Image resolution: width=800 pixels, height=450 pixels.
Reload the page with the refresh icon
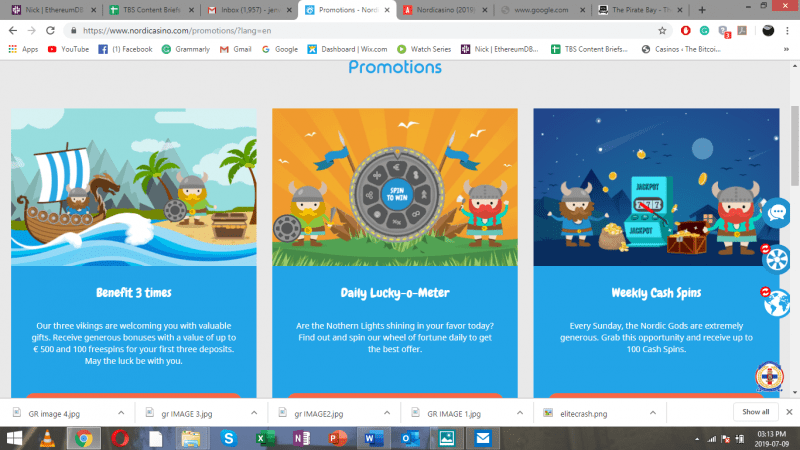pyautogui.click(x=50, y=31)
